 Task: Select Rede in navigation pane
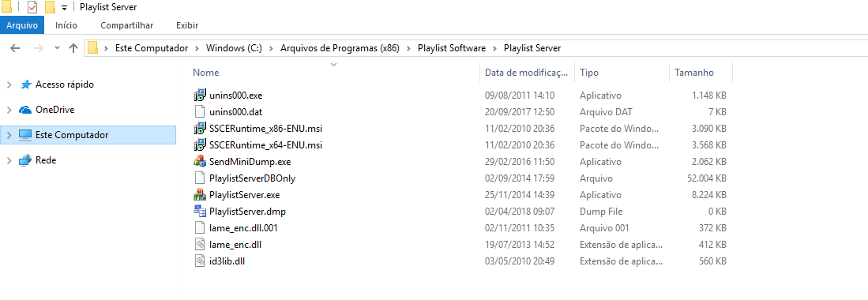coord(45,160)
